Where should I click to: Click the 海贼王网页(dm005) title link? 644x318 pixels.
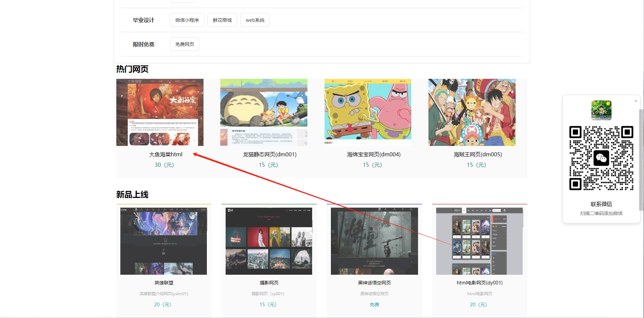pyautogui.click(x=478, y=154)
